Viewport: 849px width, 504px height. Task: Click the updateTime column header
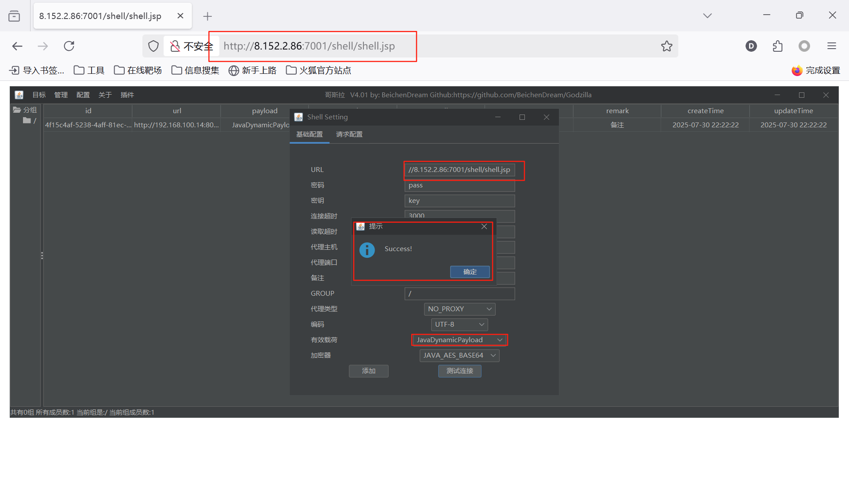point(794,111)
